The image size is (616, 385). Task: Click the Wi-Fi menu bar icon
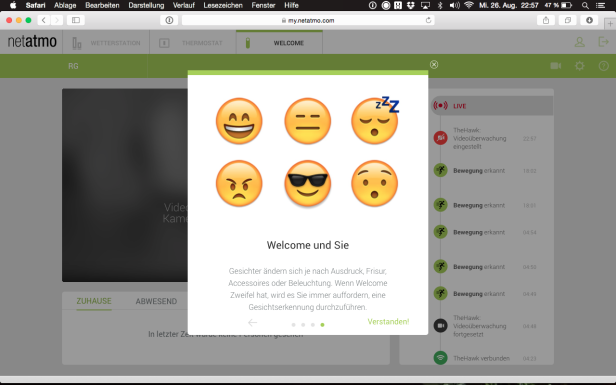[x=468, y=5]
